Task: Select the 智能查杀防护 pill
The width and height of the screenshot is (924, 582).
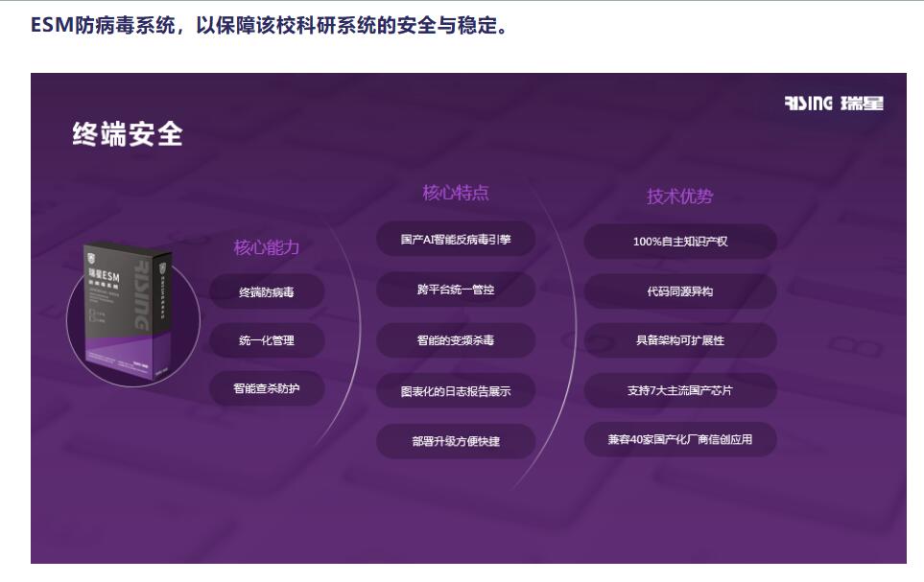Action: pos(267,388)
